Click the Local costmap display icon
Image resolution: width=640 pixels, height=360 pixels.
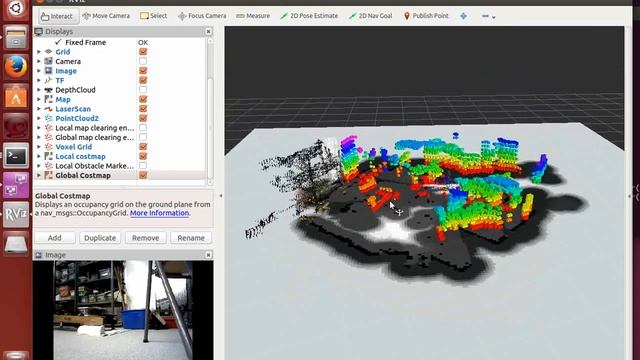49,156
